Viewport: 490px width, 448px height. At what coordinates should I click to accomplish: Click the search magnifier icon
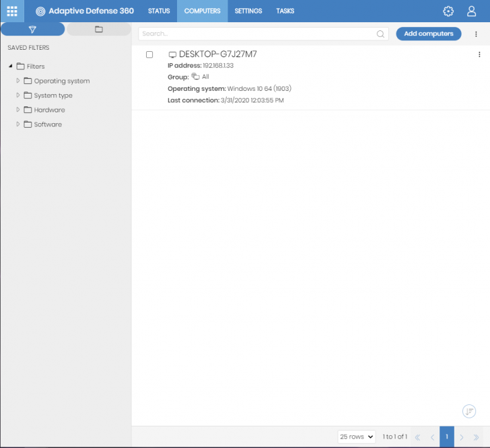point(380,34)
